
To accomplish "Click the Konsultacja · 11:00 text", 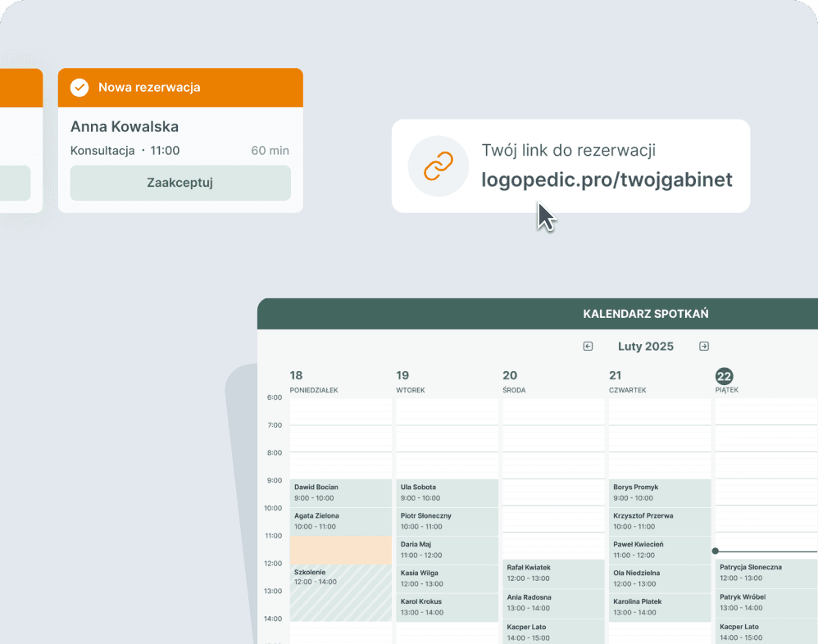I will (125, 151).
